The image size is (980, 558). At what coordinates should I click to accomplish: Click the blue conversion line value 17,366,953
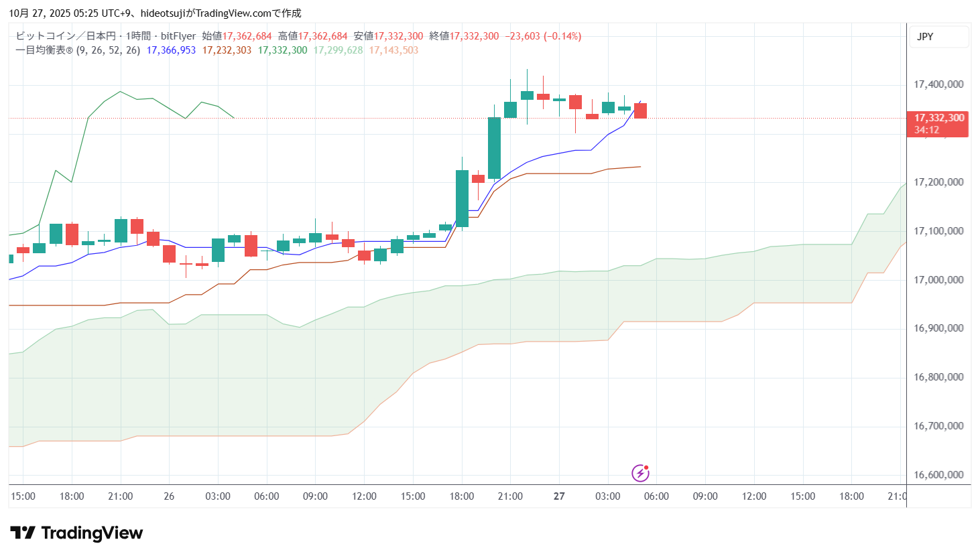point(171,50)
